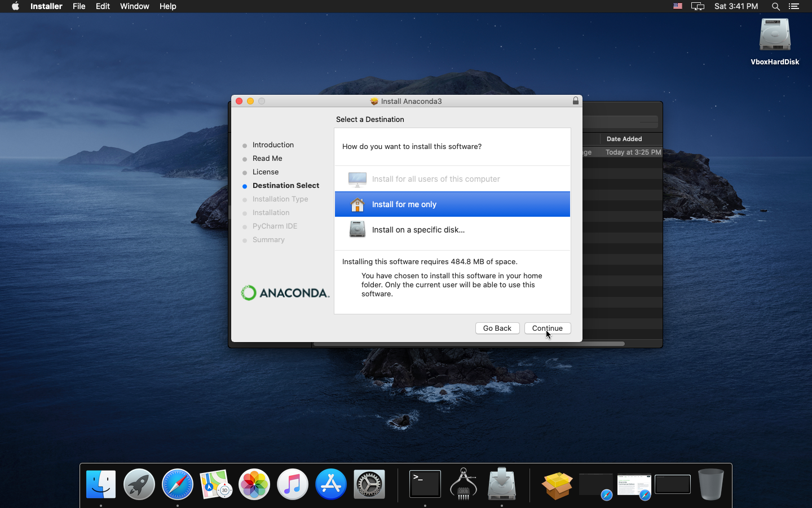812x508 pixels.
Task: Click the Summary step in the sidebar
Action: (x=268, y=240)
